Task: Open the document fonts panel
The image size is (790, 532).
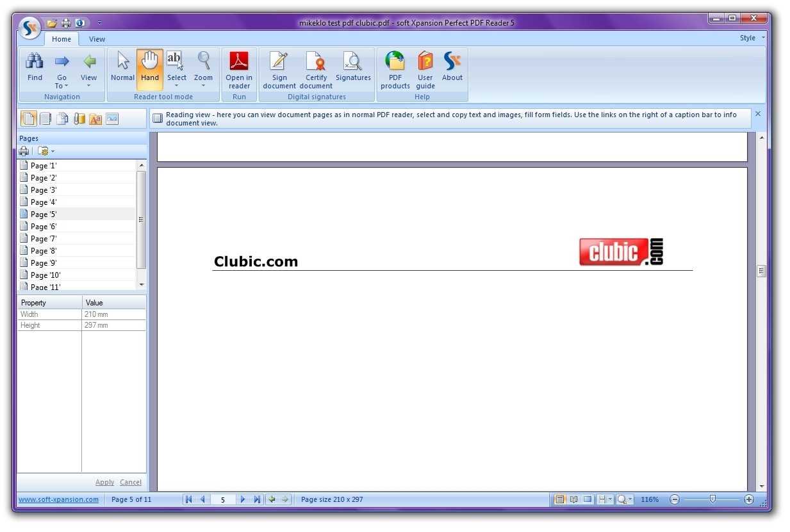Action: point(95,118)
